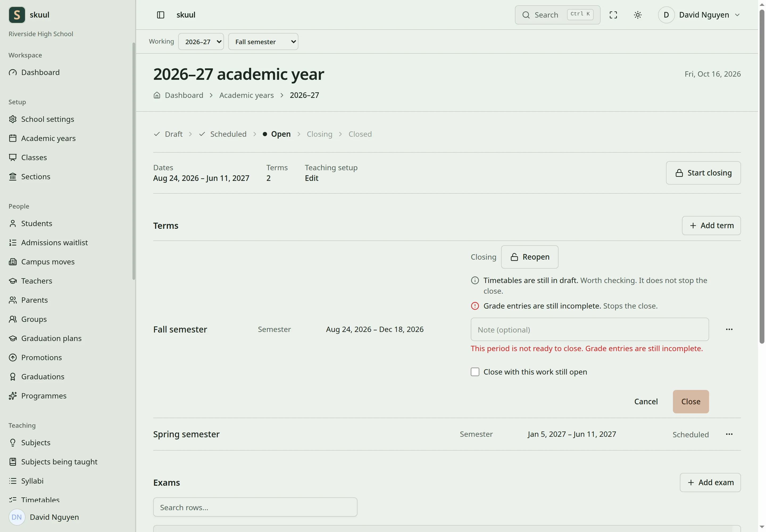
Task: Enter fullscreen mode via top bar icon
Action: [613, 15]
